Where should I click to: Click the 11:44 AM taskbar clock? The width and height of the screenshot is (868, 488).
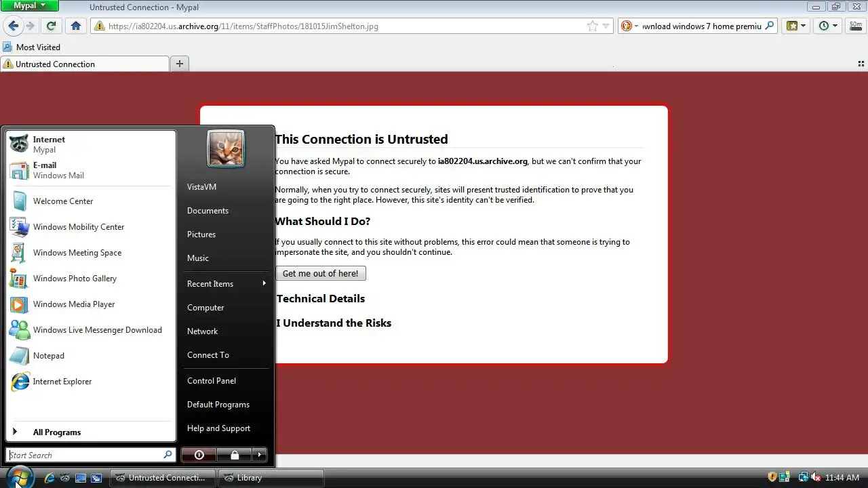(x=842, y=478)
